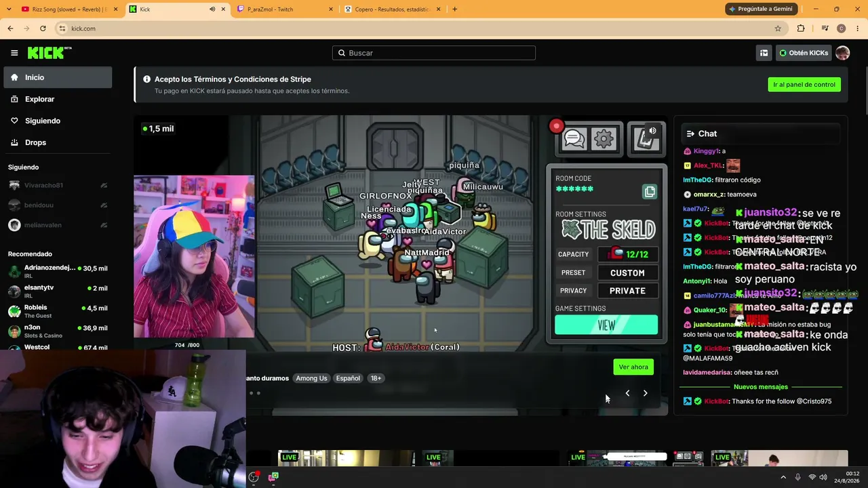Open the browser extensions puzzle icon
This screenshot has height=488, width=868.
coord(801,28)
